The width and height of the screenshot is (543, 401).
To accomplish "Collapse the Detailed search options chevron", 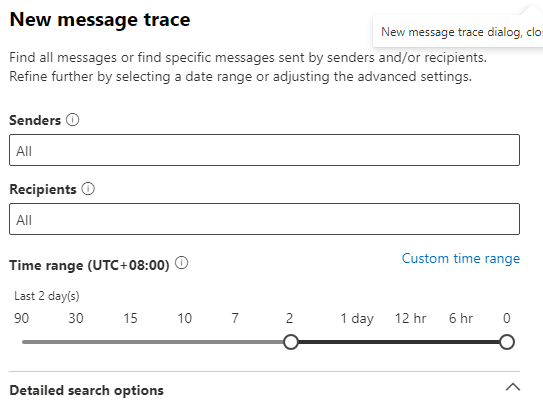I will (x=513, y=386).
